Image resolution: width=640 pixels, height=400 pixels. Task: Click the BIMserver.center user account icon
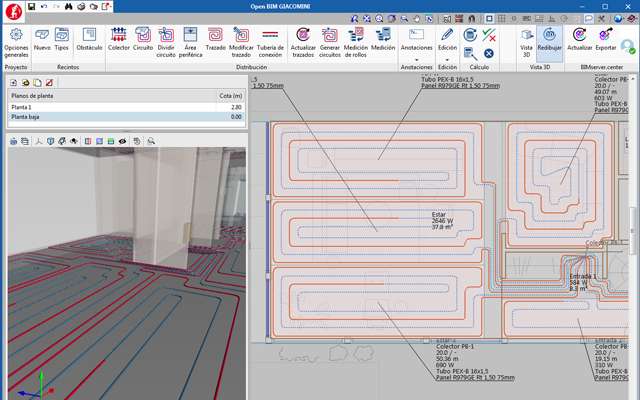coord(628,46)
